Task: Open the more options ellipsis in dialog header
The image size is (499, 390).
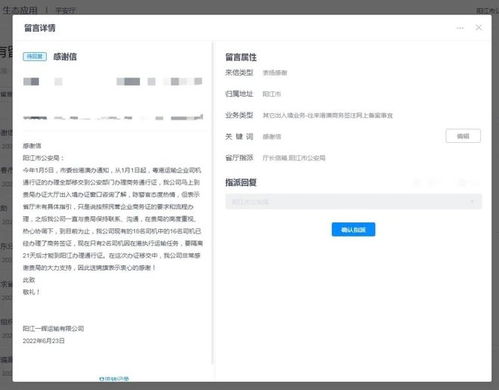Action: pos(460,28)
